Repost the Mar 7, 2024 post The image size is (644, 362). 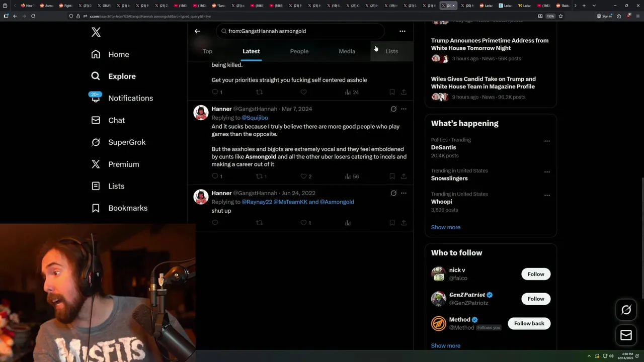click(x=262, y=176)
